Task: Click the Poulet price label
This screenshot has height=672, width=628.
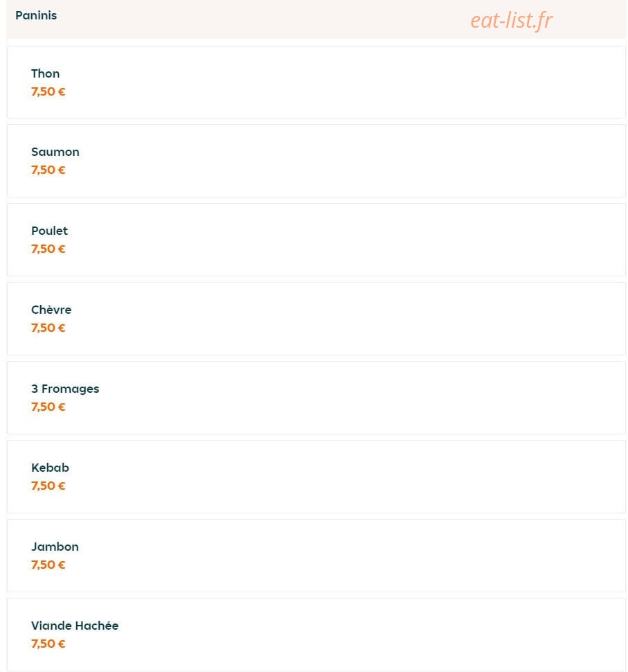Action: [48, 249]
